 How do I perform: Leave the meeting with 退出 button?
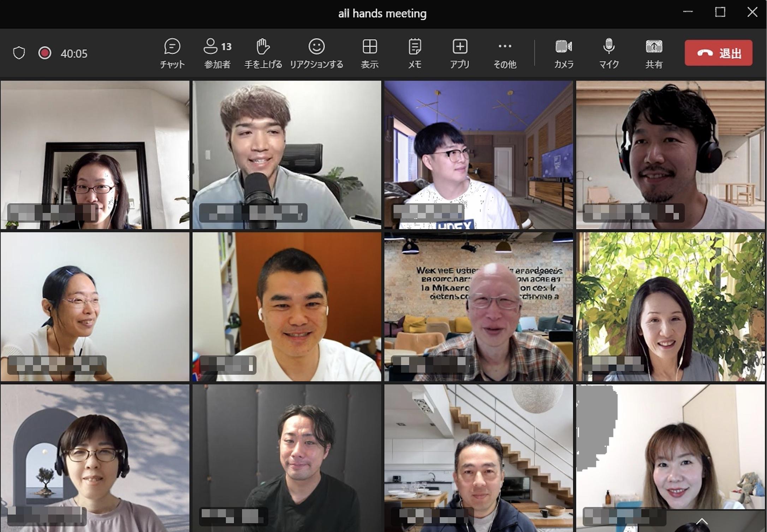coord(718,53)
